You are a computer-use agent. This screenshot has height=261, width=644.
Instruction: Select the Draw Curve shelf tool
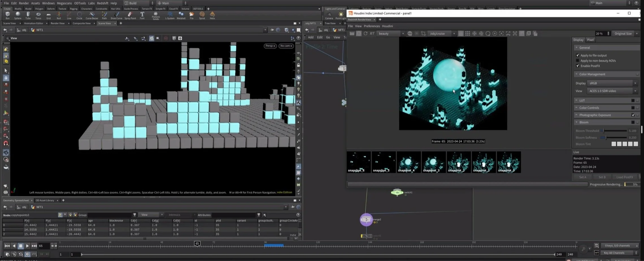click(116, 15)
